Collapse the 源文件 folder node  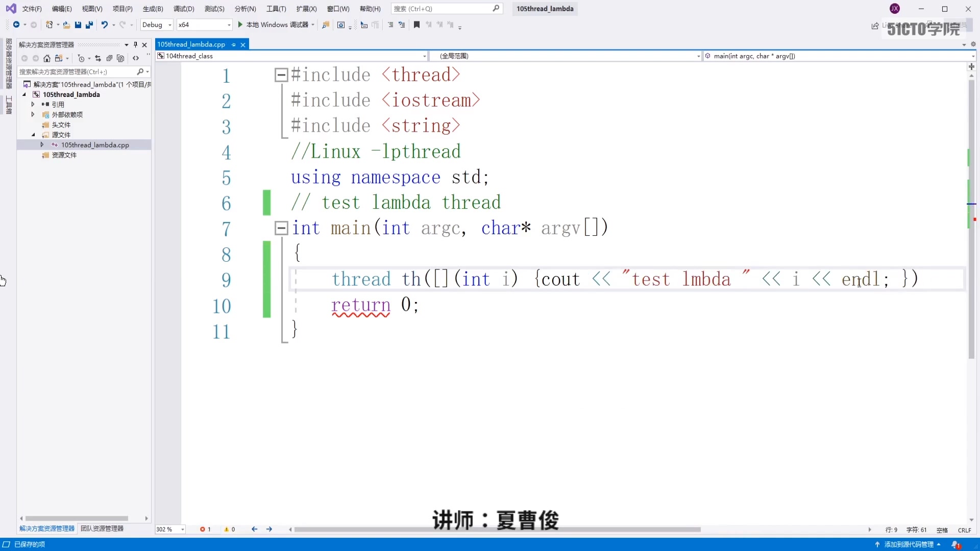click(33, 135)
